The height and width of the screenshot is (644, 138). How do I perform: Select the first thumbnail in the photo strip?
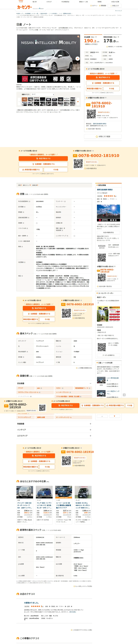pyautogui.click(x=24, y=99)
